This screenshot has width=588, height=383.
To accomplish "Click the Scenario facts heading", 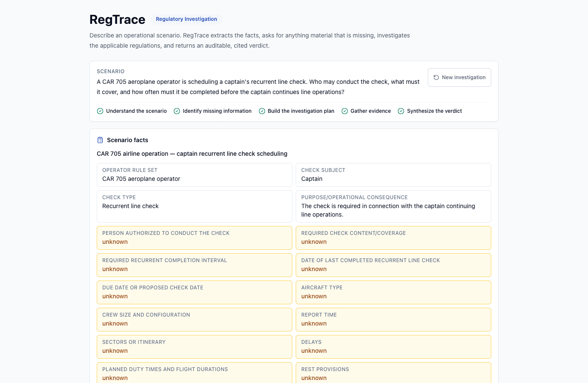I will [x=127, y=140].
